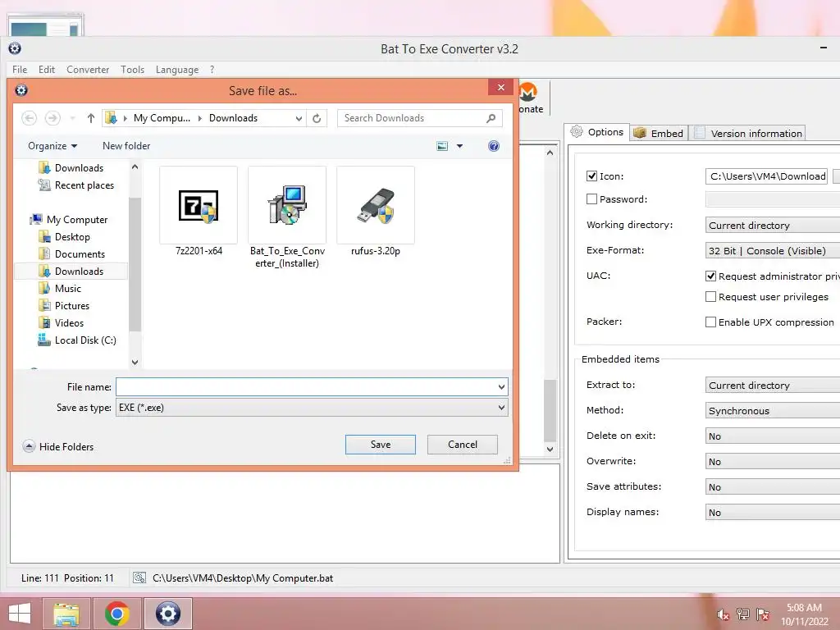Switch to the Embed tab
The image size is (840, 630).
[659, 134]
